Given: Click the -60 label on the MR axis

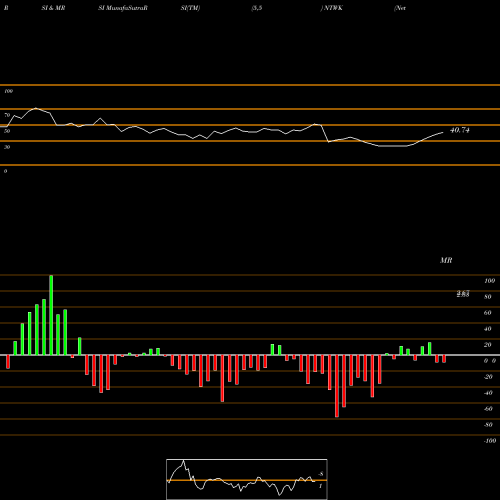Looking at the screenshot, I should coord(488,409).
